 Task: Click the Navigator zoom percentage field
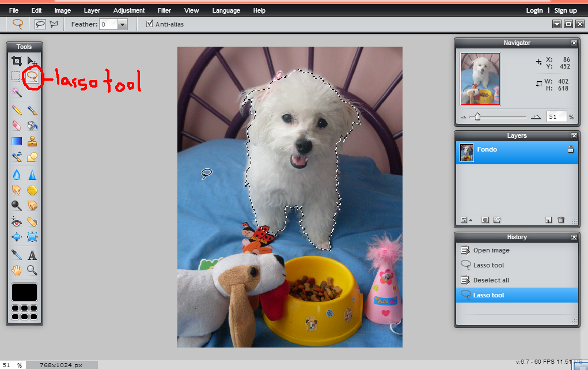556,116
